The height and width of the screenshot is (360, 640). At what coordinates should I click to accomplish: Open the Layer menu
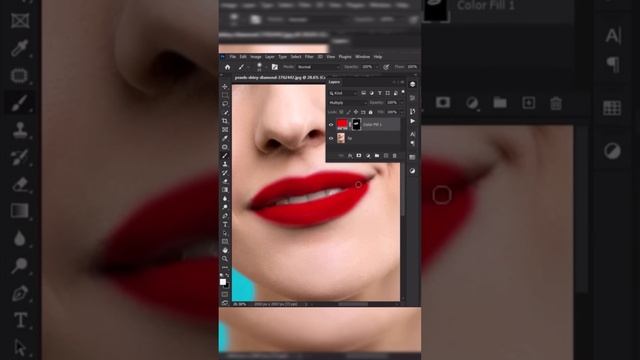(270, 57)
